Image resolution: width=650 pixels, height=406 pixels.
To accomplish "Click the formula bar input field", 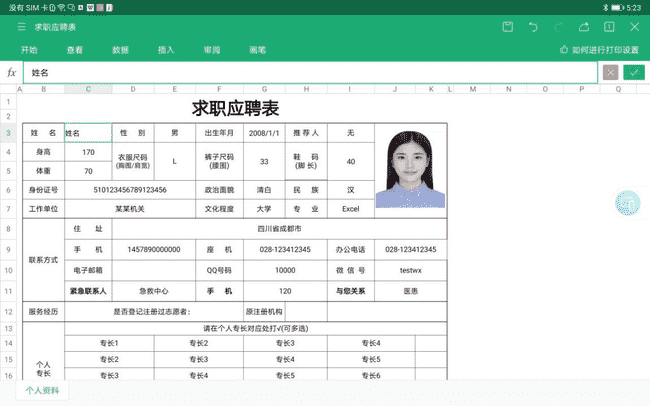I will point(310,73).
